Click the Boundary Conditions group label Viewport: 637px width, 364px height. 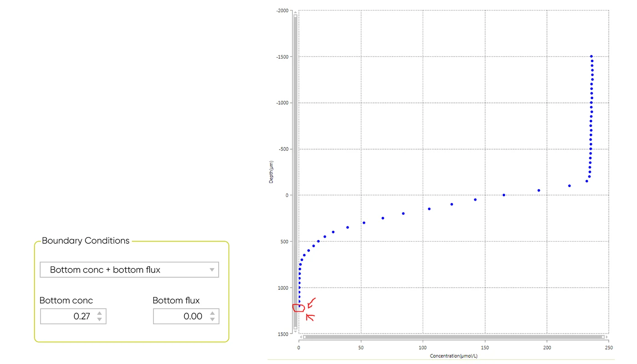pos(86,241)
